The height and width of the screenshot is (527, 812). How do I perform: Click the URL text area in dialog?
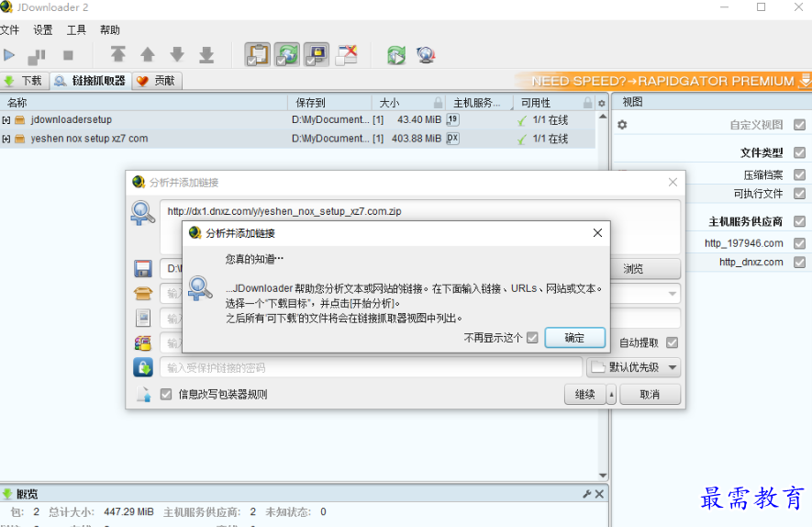click(x=419, y=227)
